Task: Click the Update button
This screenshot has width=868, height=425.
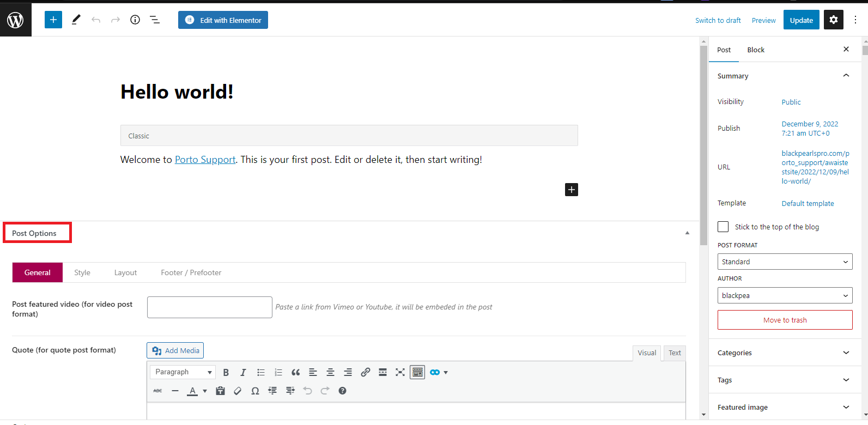Action: (802, 20)
